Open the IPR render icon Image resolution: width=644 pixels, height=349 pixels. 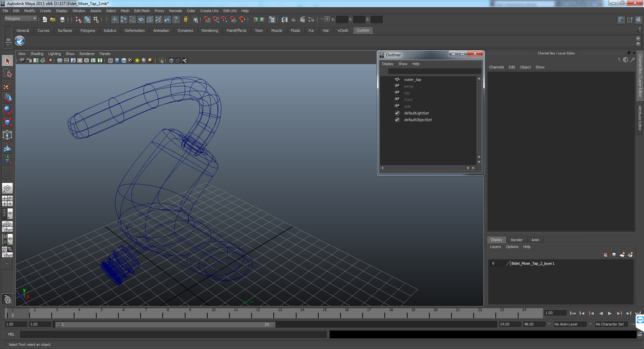click(x=303, y=19)
